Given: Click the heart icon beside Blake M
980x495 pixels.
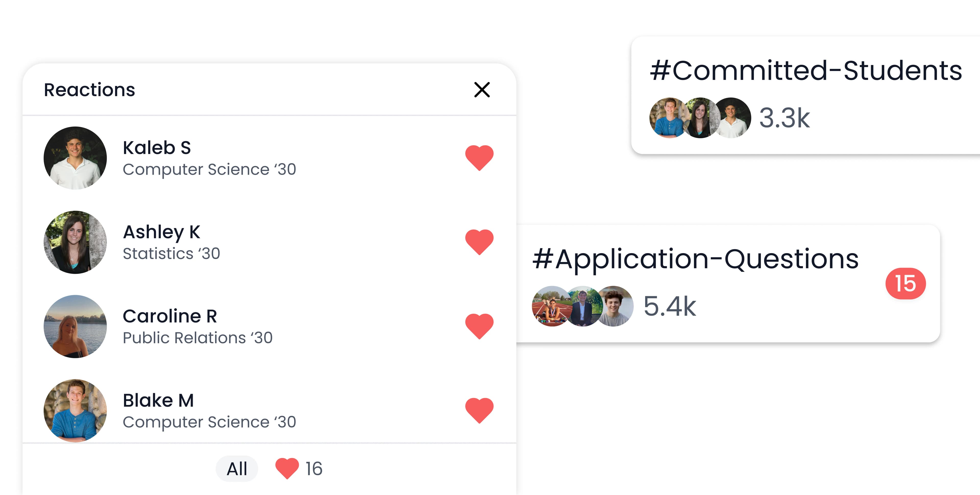Looking at the screenshot, I should tap(479, 410).
